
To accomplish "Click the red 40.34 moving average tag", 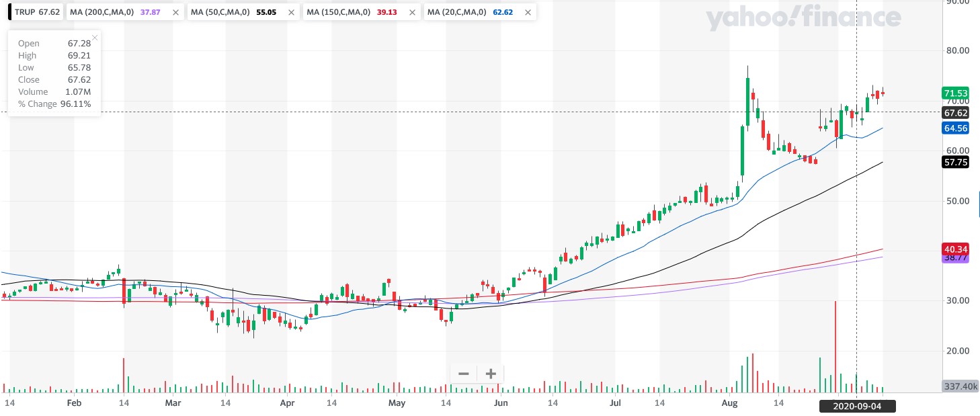I will [955, 249].
